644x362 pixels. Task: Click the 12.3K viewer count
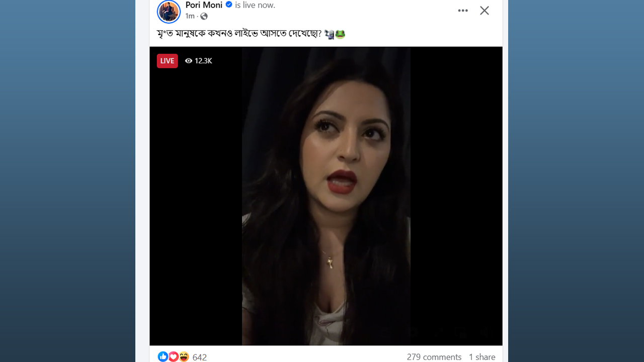(203, 61)
